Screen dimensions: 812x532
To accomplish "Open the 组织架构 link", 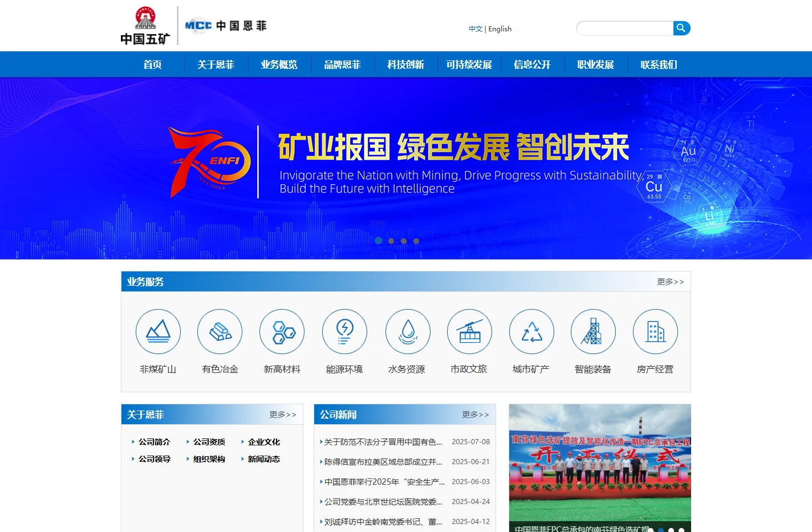I will coord(209,459).
